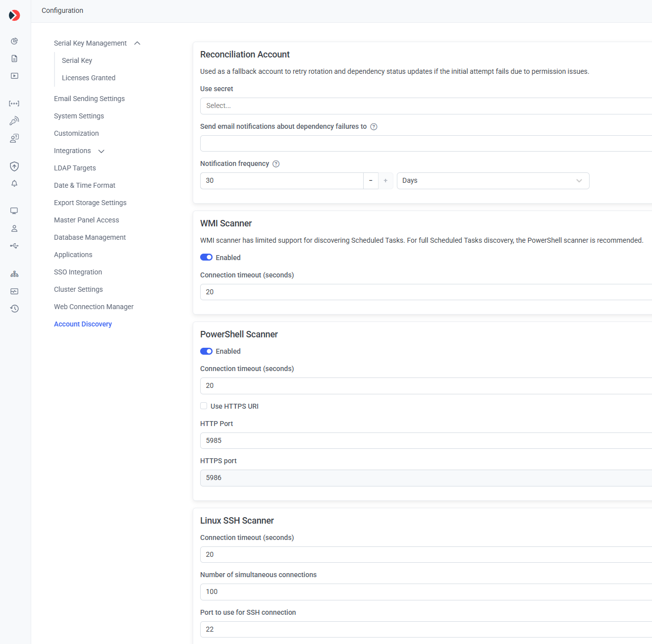Decrease notification frequency with minus button
The height and width of the screenshot is (644, 652).
click(x=371, y=181)
